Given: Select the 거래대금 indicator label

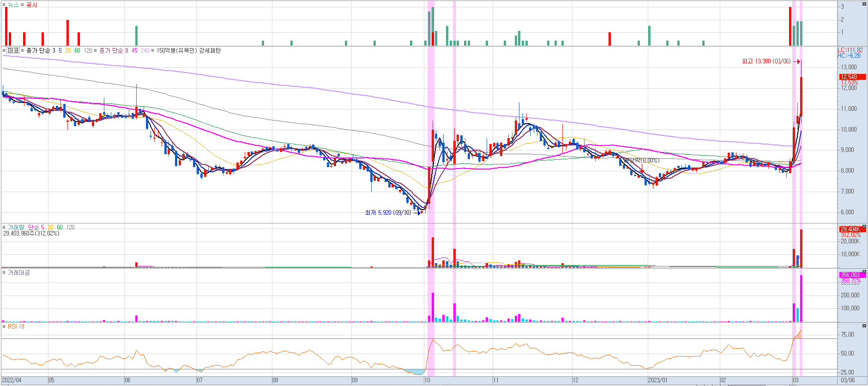Looking at the screenshot, I should click(18, 273).
